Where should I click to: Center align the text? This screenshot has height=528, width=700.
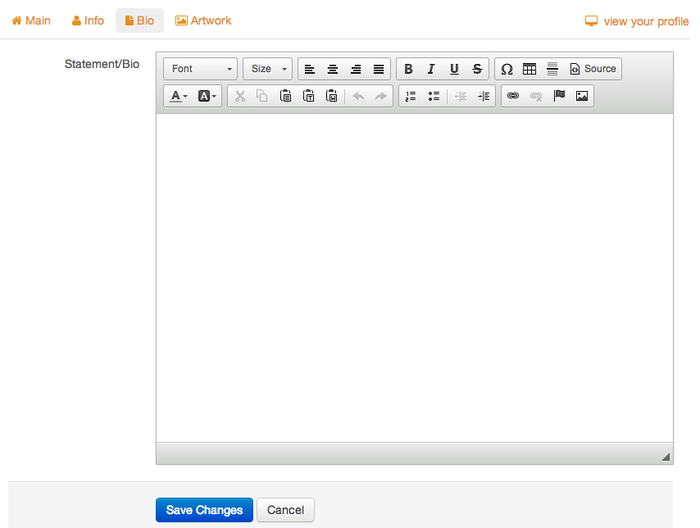tap(333, 69)
